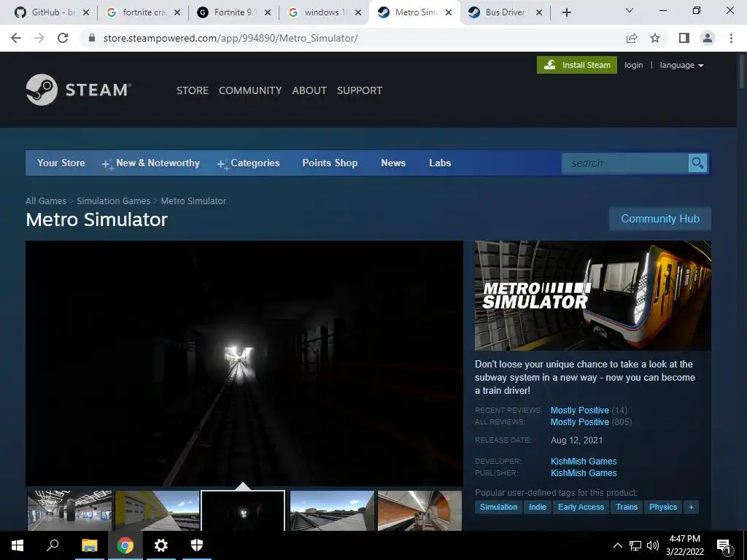Viewport: 747px width, 560px height.
Task: Click the share page icon in the address bar
Action: coord(632,38)
